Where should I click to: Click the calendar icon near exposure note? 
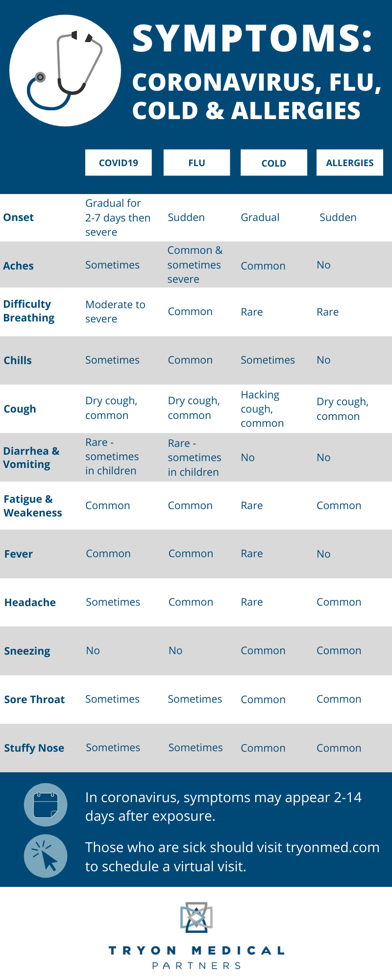pos(46,805)
